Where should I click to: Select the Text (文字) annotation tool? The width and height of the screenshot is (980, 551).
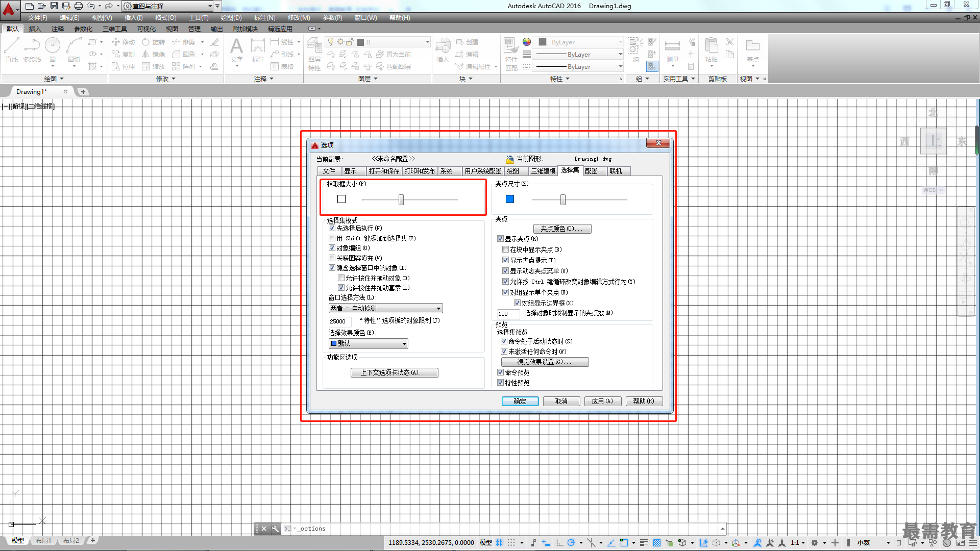(x=236, y=50)
